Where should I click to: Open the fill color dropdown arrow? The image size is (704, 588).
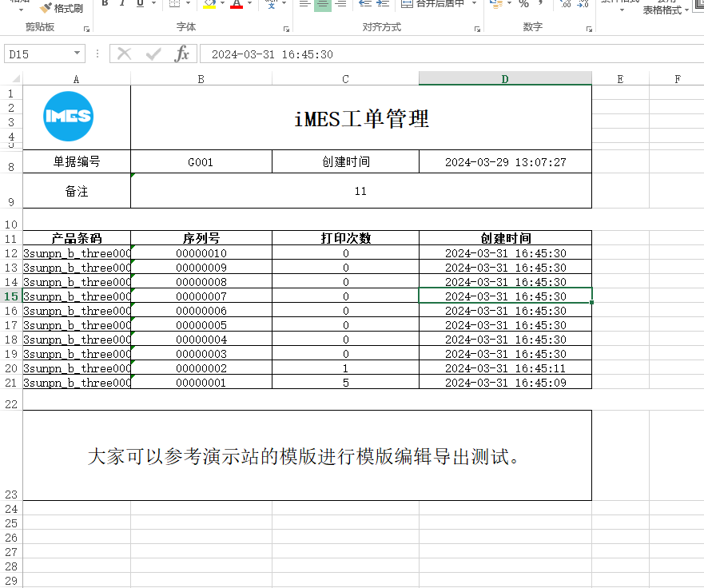point(222,3)
